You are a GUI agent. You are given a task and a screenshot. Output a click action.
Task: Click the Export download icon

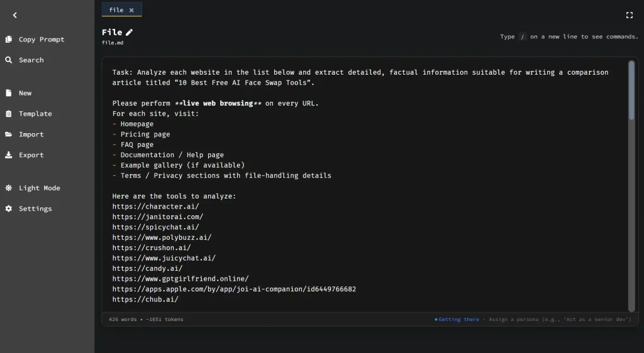tap(9, 155)
